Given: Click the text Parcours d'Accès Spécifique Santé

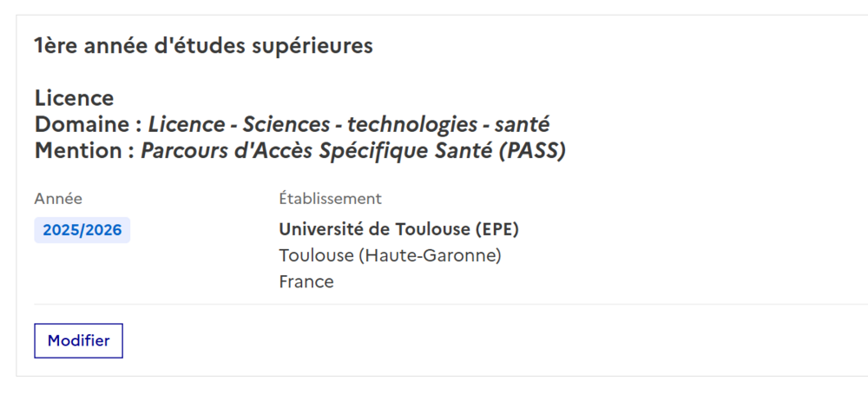Looking at the screenshot, I should [318, 150].
